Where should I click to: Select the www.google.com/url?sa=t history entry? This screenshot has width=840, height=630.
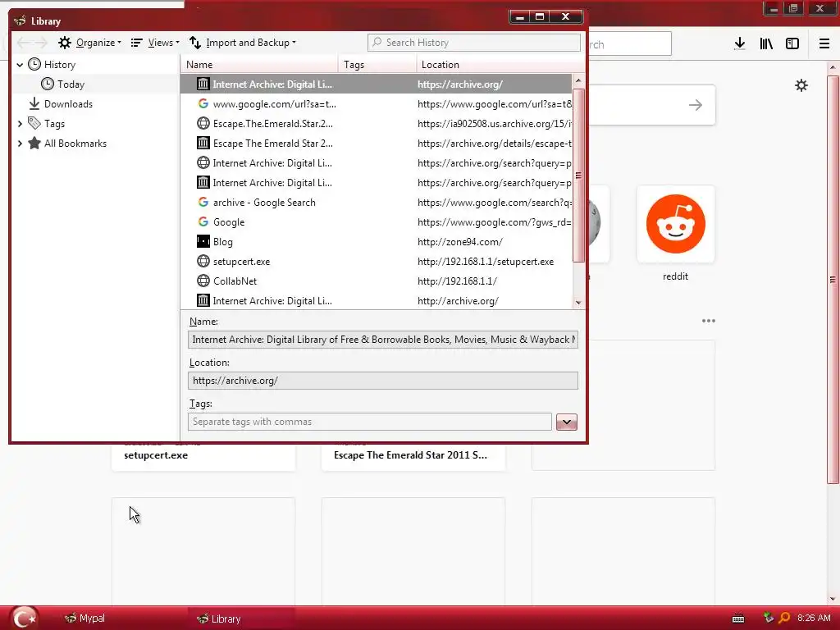[x=376, y=104]
